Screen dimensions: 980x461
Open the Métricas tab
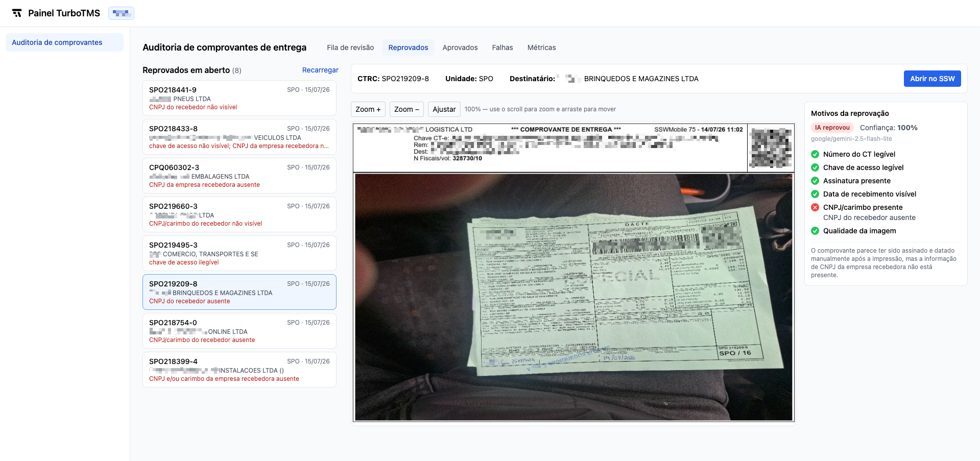pos(541,47)
